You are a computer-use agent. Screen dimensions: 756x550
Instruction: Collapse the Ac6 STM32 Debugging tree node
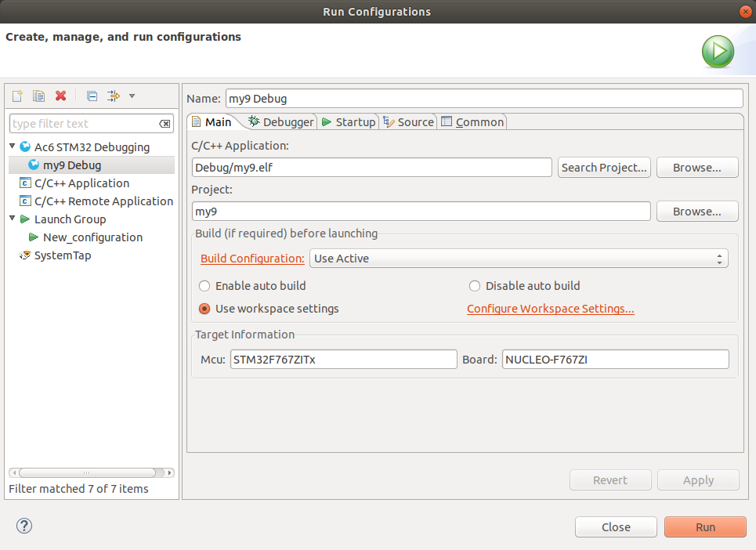13,147
